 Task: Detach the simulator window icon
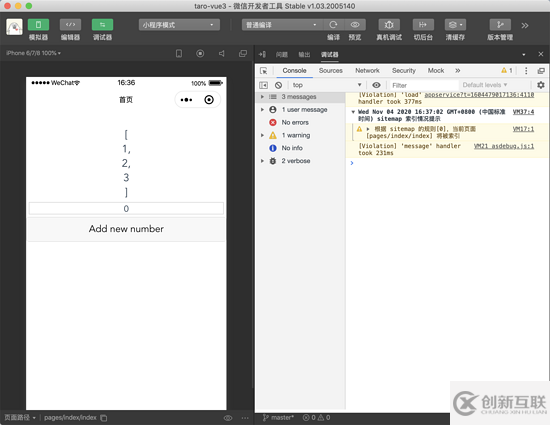pyautogui.click(x=243, y=54)
